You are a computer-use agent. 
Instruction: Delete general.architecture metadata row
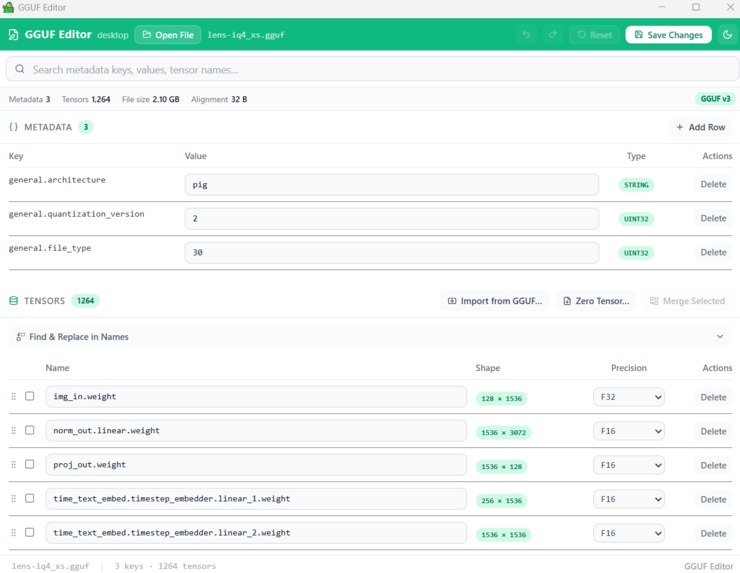pos(713,184)
